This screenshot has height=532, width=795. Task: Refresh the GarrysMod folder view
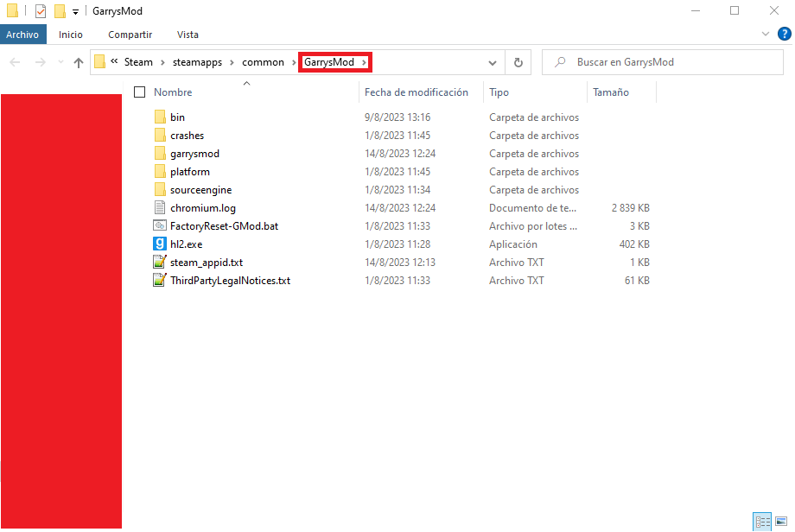pos(518,62)
